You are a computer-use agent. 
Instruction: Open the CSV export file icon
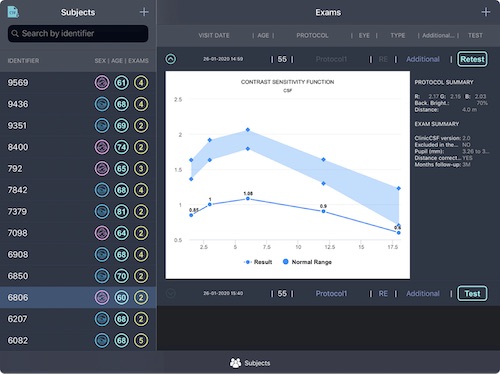pyautogui.click(x=13, y=12)
